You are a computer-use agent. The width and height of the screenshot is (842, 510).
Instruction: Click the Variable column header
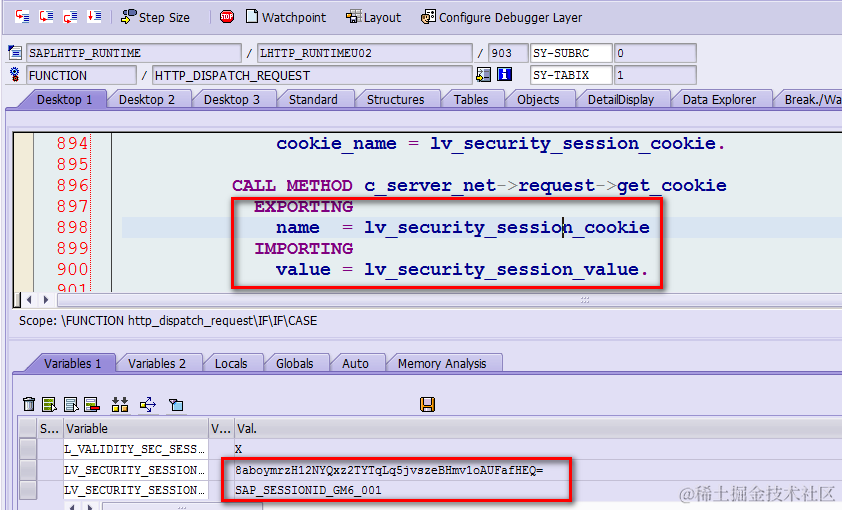pos(136,428)
